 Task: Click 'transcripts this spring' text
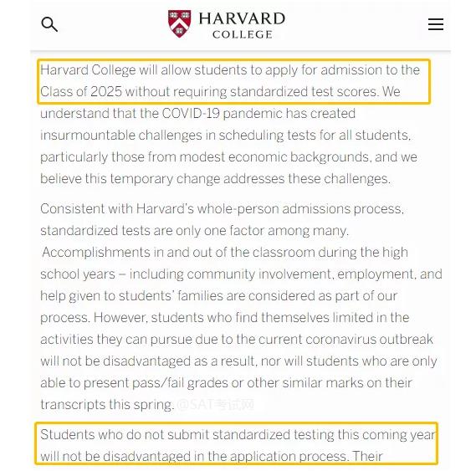pos(107,405)
